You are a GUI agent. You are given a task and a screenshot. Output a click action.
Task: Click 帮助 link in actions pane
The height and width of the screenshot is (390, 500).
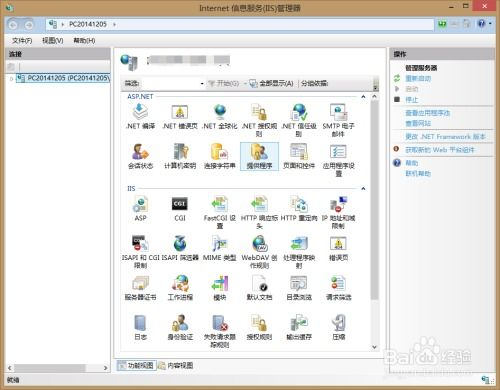(411, 163)
